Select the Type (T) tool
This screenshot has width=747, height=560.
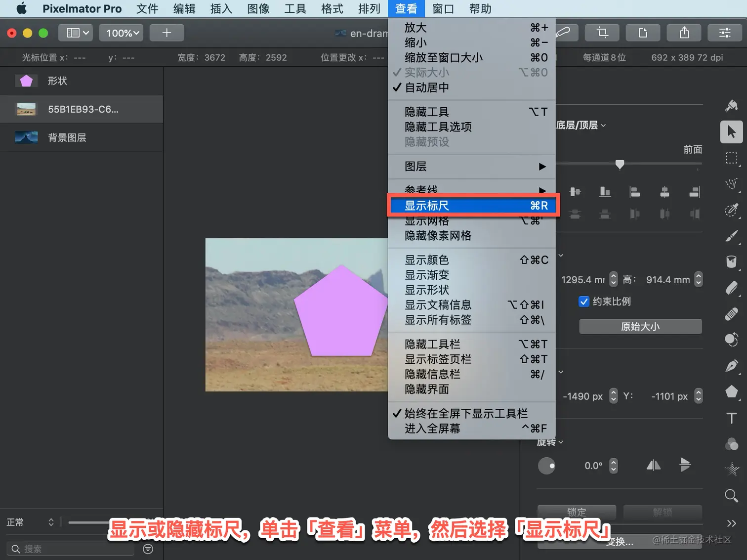click(x=732, y=418)
